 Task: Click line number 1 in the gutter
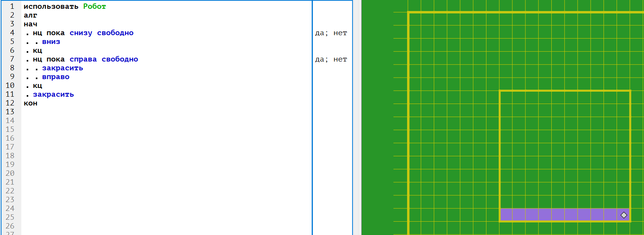tap(12, 6)
